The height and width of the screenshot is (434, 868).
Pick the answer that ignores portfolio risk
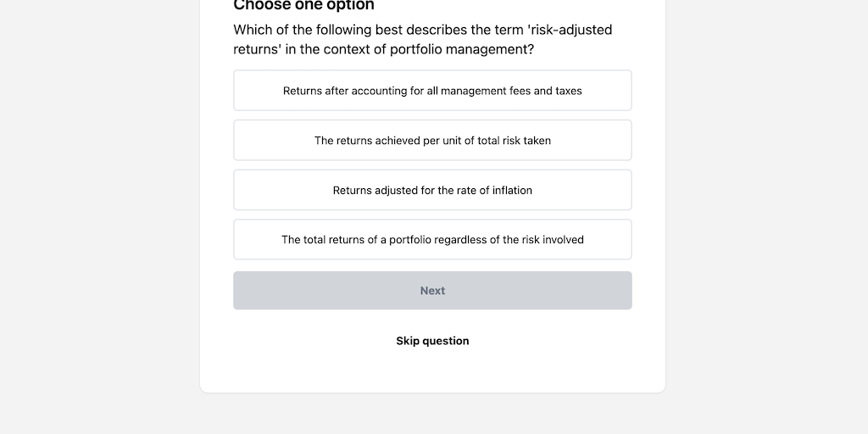(432, 240)
